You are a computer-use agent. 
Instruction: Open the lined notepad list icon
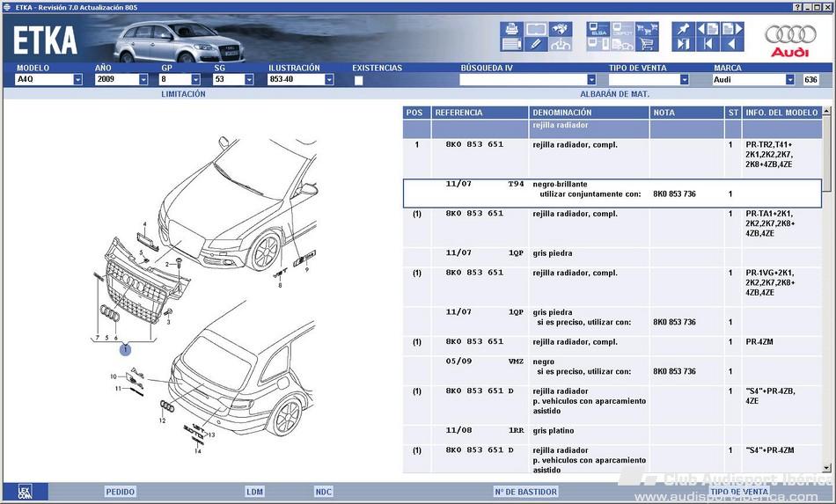pyautogui.click(x=511, y=44)
